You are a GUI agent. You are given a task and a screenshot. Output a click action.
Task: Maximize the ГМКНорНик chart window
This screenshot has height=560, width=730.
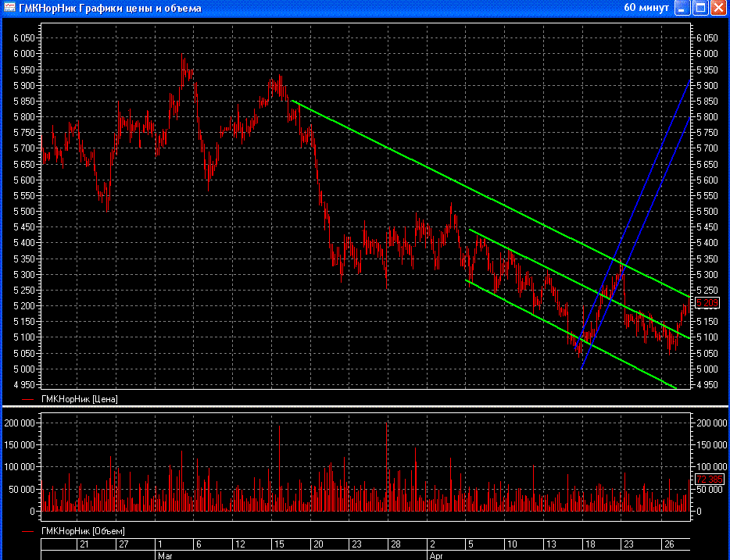[x=700, y=8]
